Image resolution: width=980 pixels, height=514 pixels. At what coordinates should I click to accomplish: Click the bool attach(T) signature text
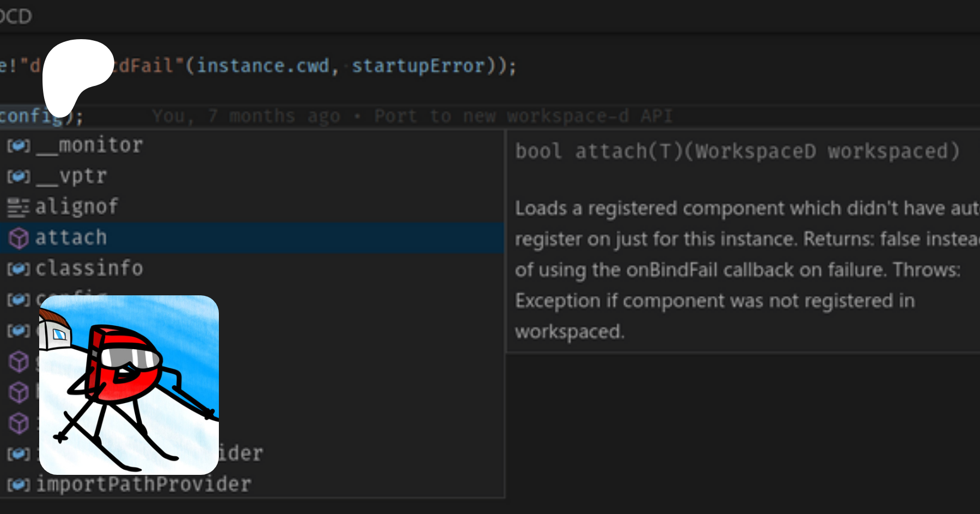click(737, 151)
